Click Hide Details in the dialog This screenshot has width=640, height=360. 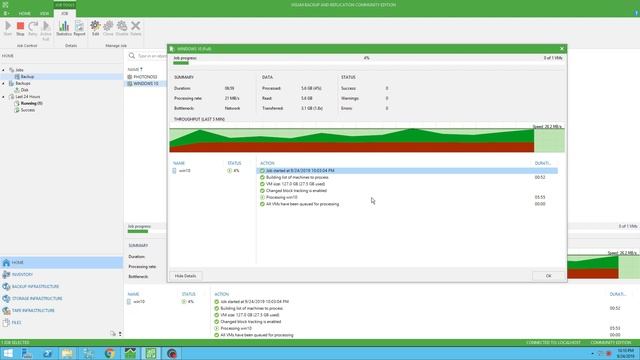coord(185,276)
